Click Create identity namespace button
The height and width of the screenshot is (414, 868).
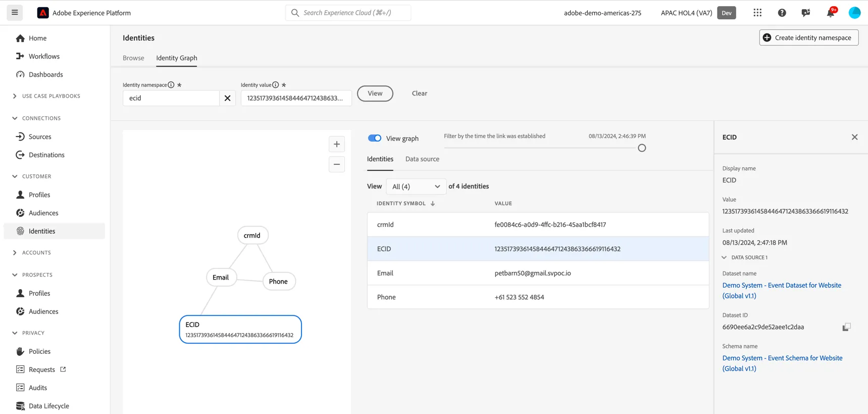(x=809, y=37)
